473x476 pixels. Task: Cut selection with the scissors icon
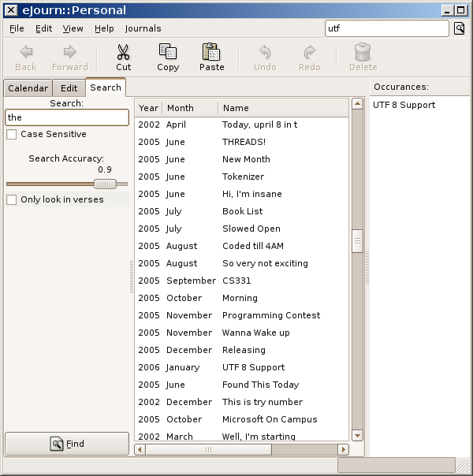coord(123,51)
